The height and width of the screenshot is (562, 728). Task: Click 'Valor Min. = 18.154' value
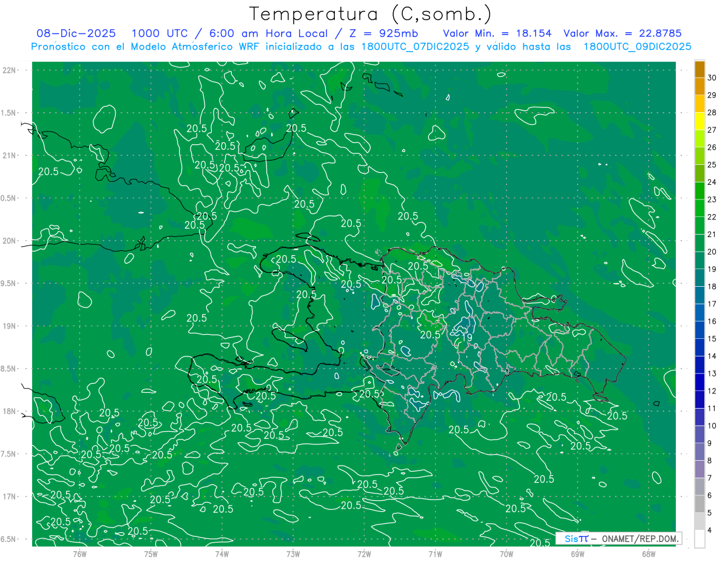(498, 33)
